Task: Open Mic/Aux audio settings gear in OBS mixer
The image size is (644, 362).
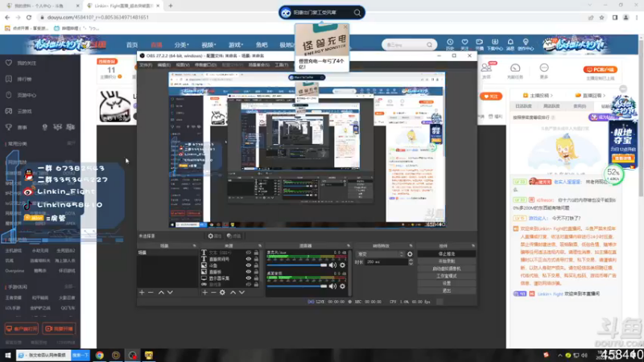Action: [x=343, y=265]
